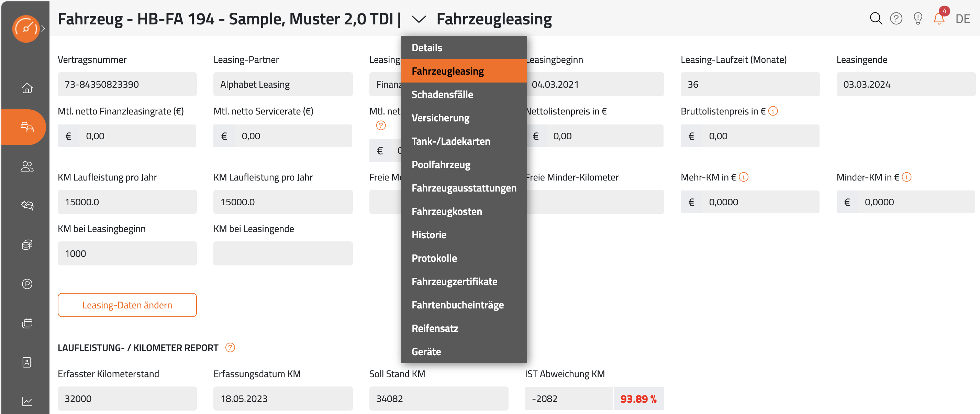Click the help question mark in header

896,18
